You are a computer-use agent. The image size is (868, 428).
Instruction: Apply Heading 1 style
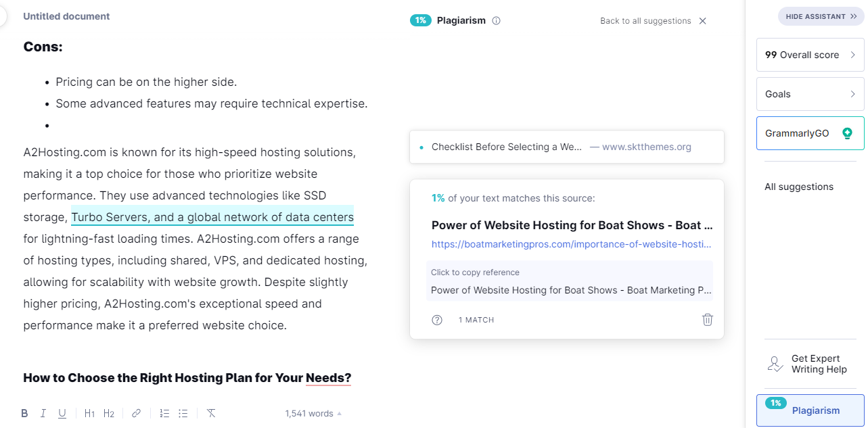89,413
